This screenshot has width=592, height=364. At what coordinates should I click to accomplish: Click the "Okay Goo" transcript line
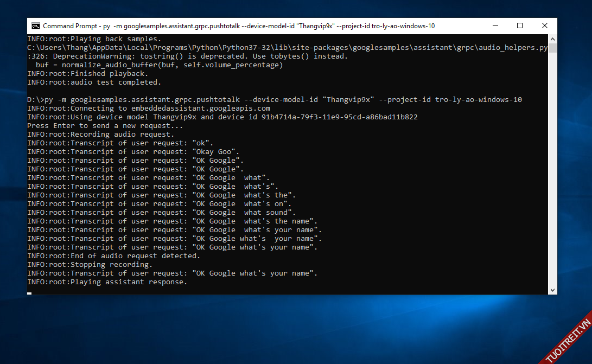click(x=133, y=152)
